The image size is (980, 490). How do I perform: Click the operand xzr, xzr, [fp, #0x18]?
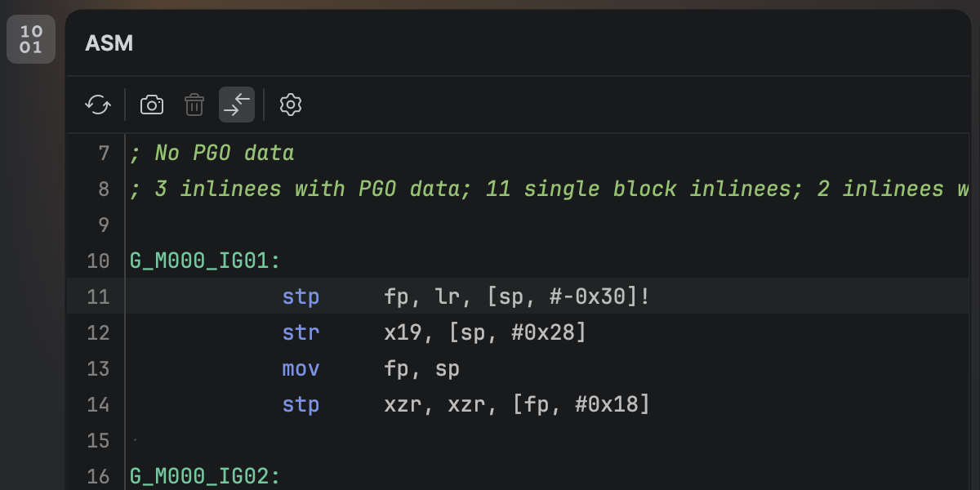(517, 404)
